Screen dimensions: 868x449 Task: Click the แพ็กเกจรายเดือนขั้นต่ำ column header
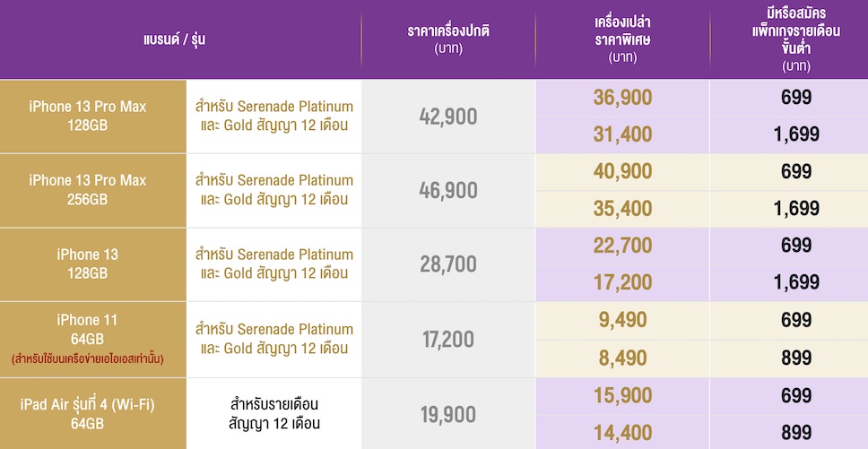pyautogui.click(x=789, y=39)
